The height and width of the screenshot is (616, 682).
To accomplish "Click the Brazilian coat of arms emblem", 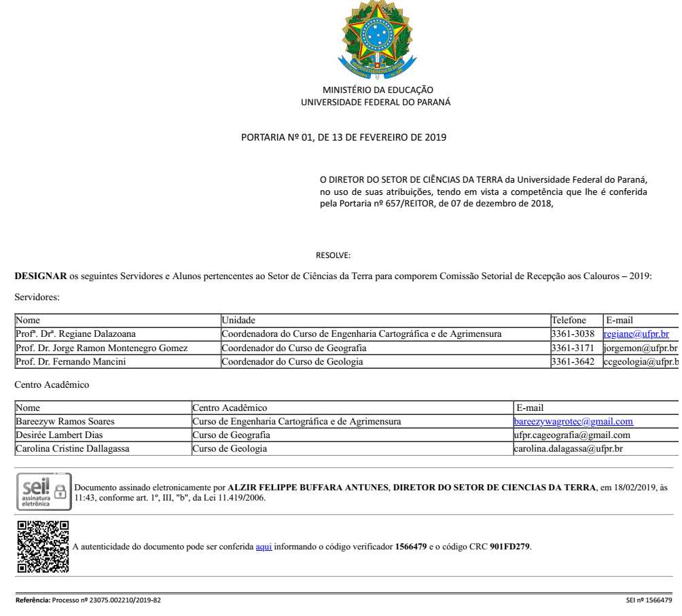I will [377, 40].
